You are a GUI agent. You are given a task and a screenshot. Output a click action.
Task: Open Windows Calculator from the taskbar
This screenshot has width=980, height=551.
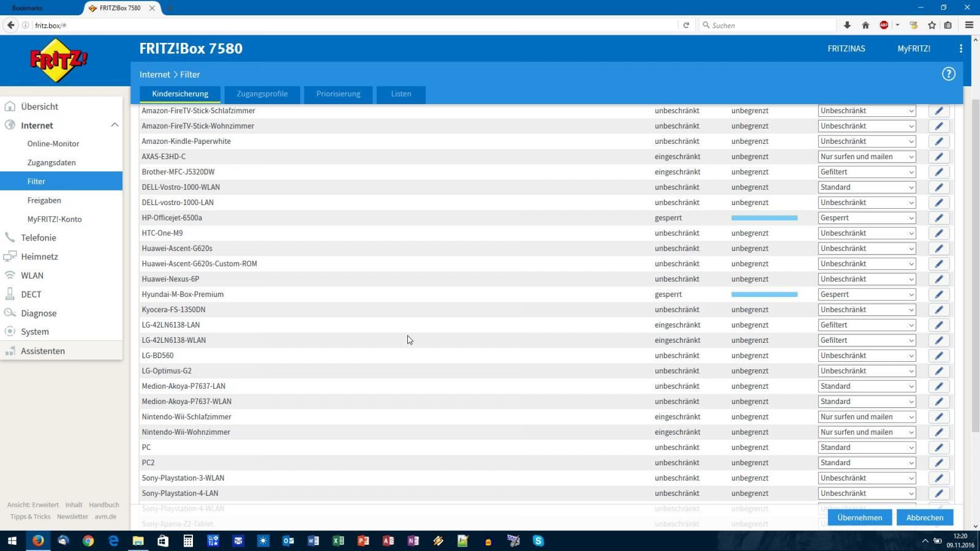[188, 541]
